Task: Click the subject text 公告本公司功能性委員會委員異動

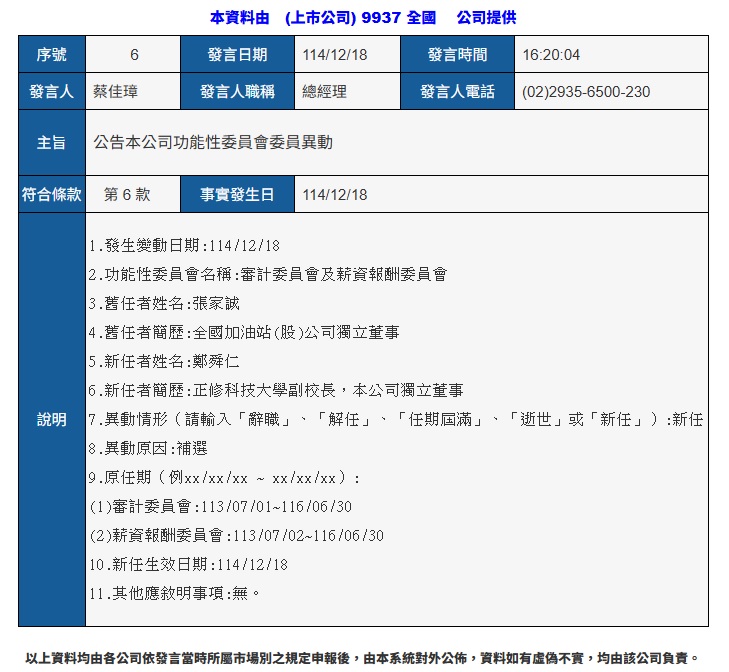Action: (213, 143)
